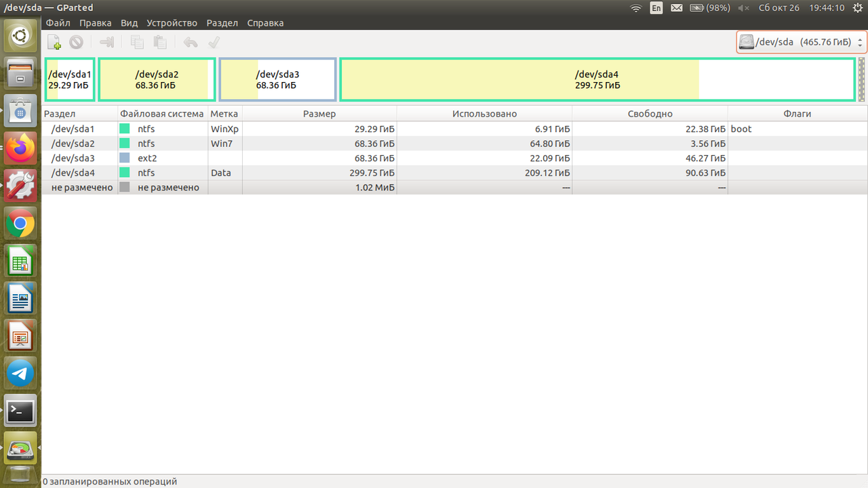
Task: Click the Свободно column header
Action: click(x=650, y=114)
